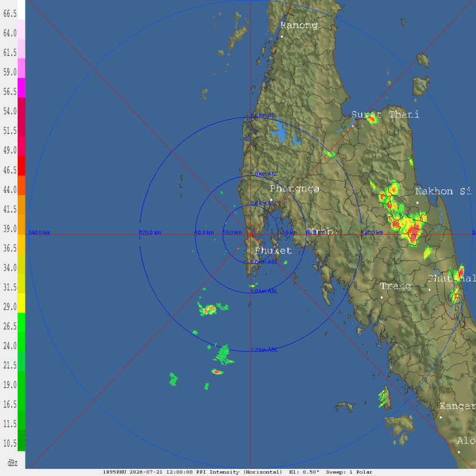Click the 2.2 km ASL label south

[264, 350]
